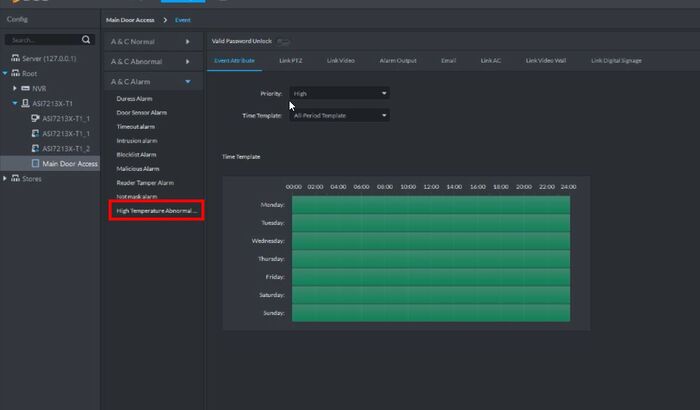Click the Root organization icon
This screenshot has height=410, width=700.
[16, 73]
